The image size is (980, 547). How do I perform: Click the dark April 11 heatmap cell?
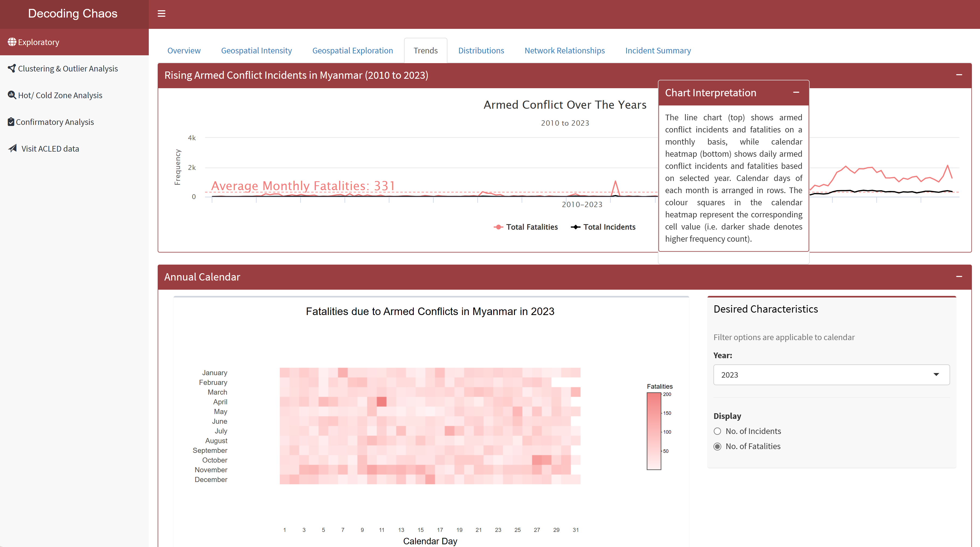point(382,402)
